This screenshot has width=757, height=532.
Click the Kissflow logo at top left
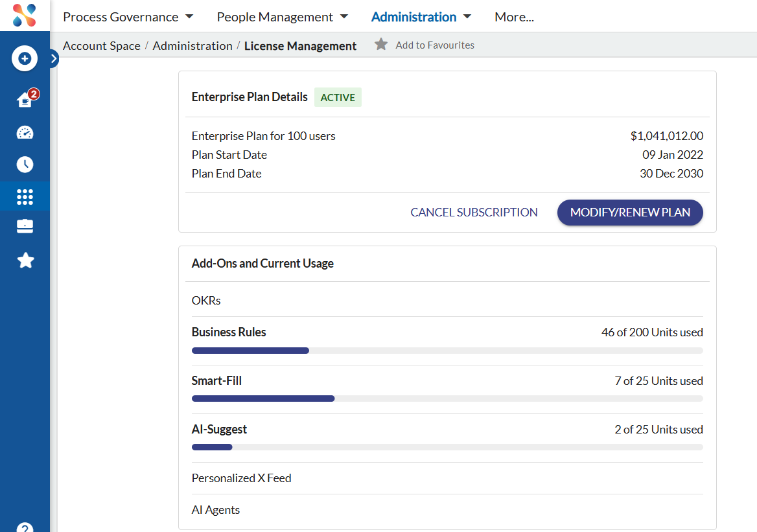click(25, 16)
